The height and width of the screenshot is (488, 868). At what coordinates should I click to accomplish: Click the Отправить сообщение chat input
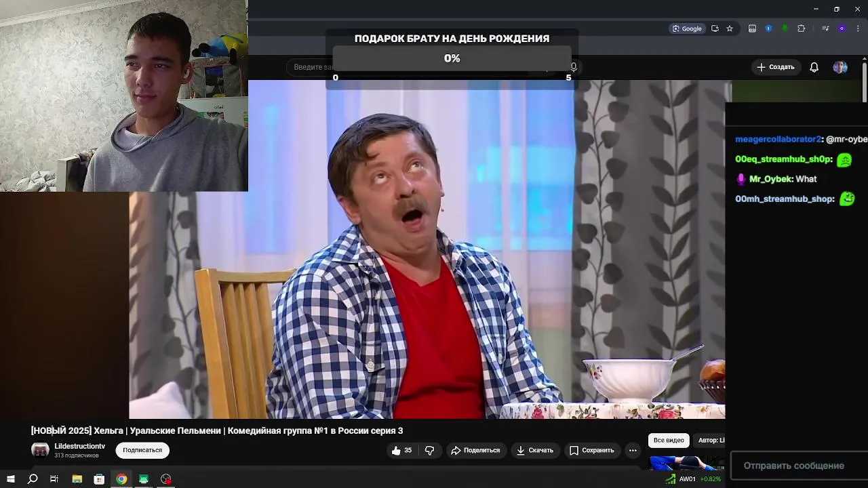tap(799, 466)
